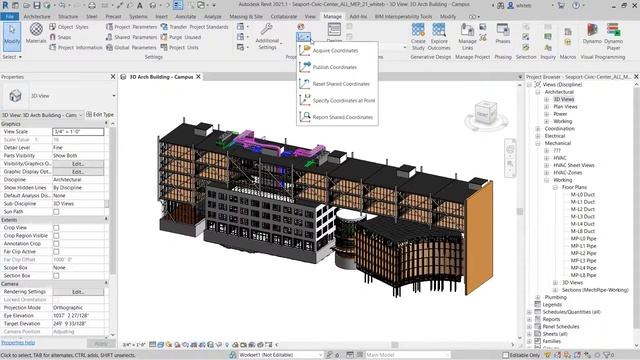
Task: Open the Workset1 (Not Editable) dropdown
Action: [x=281, y=355]
